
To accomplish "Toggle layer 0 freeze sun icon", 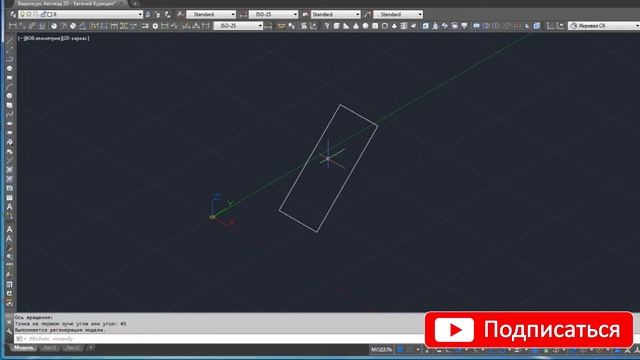I will point(29,14).
